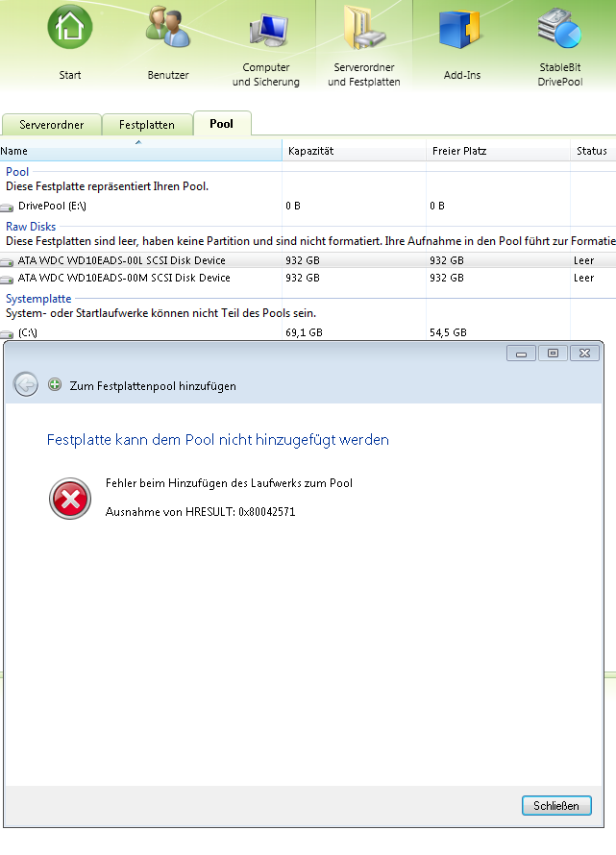
Task: Open the Start home icon
Action: (x=69, y=29)
